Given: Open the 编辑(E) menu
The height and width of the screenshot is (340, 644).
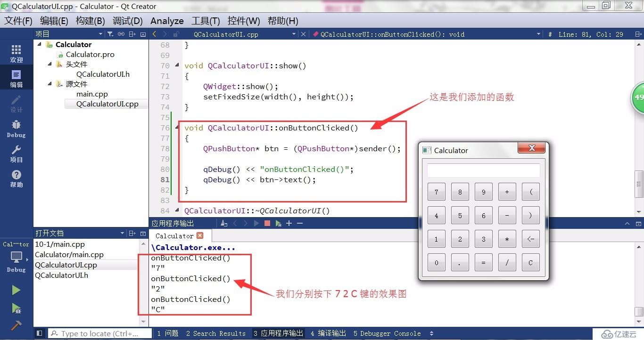Looking at the screenshot, I should (x=54, y=21).
